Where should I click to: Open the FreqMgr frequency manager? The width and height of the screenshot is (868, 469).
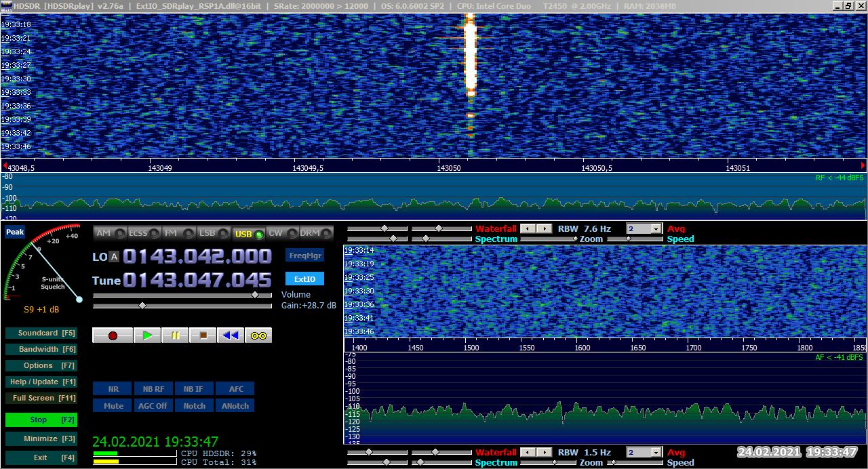point(304,256)
